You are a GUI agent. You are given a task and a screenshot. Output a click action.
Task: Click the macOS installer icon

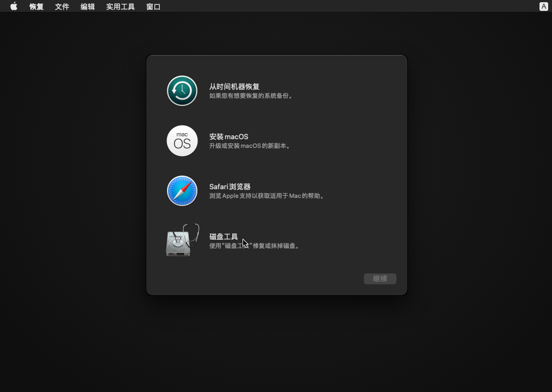click(182, 141)
